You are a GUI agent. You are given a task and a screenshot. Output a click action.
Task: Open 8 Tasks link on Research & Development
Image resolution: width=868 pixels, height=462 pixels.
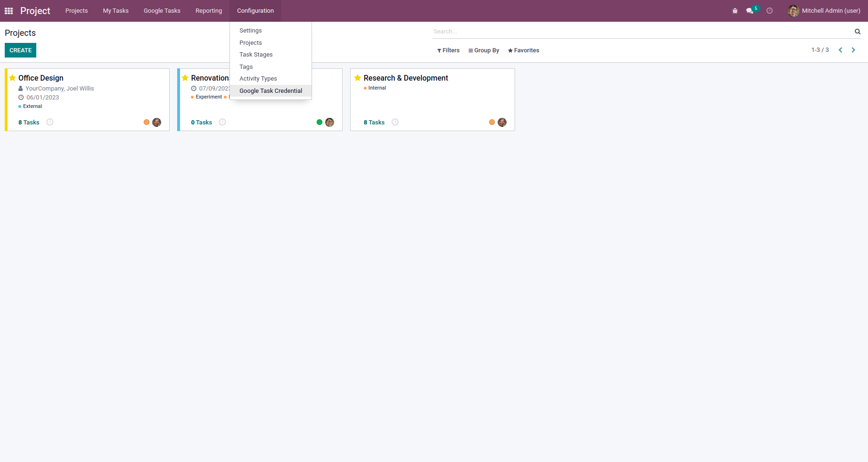tap(374, 123)
